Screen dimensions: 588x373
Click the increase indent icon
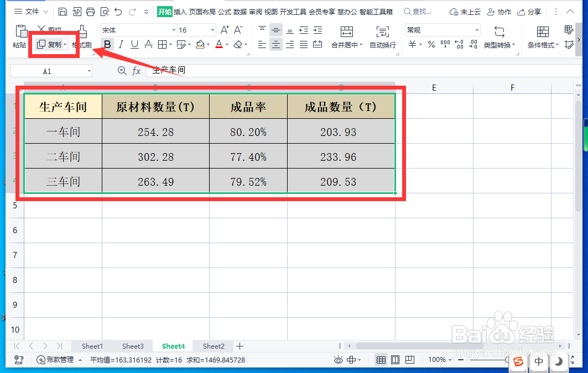tap(318, 30)
